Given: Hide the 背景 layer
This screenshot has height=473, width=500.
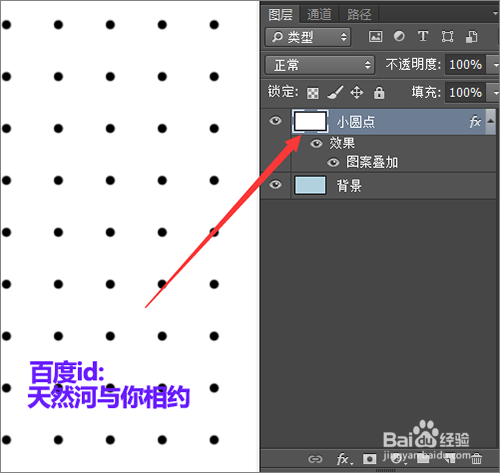Looking at the screenshot, I should 275,184.
